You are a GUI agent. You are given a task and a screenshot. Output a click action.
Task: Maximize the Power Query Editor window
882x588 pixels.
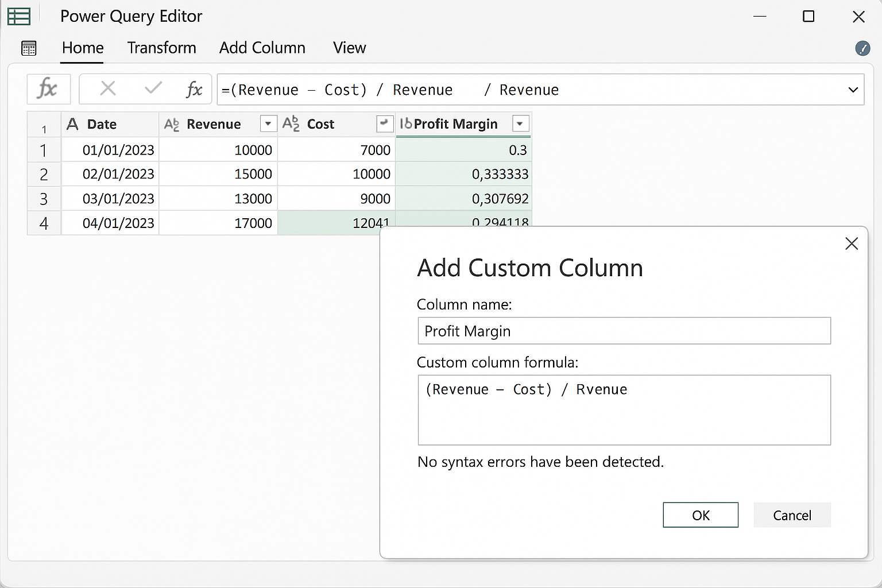click(x=808, y=17)
